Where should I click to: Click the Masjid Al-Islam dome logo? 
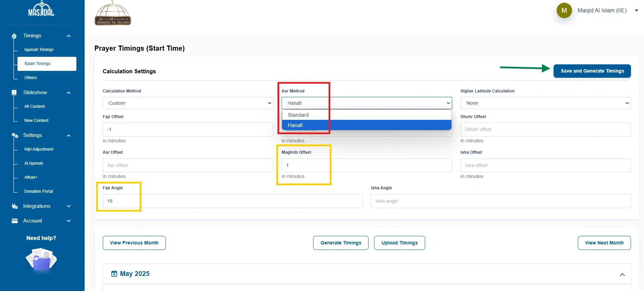(113, 14)
